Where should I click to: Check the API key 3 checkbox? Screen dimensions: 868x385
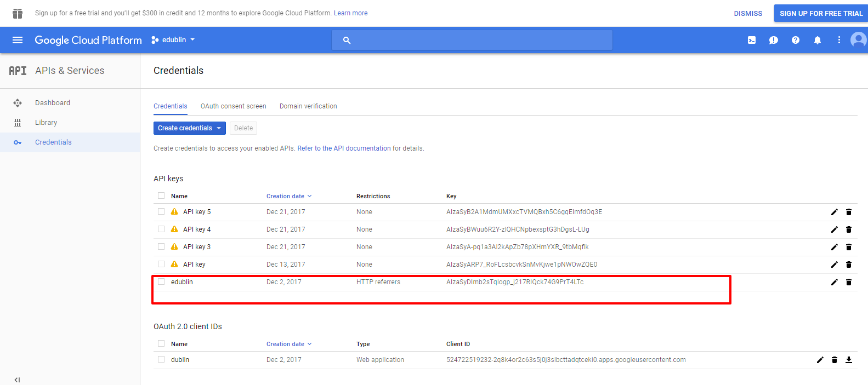161,246
